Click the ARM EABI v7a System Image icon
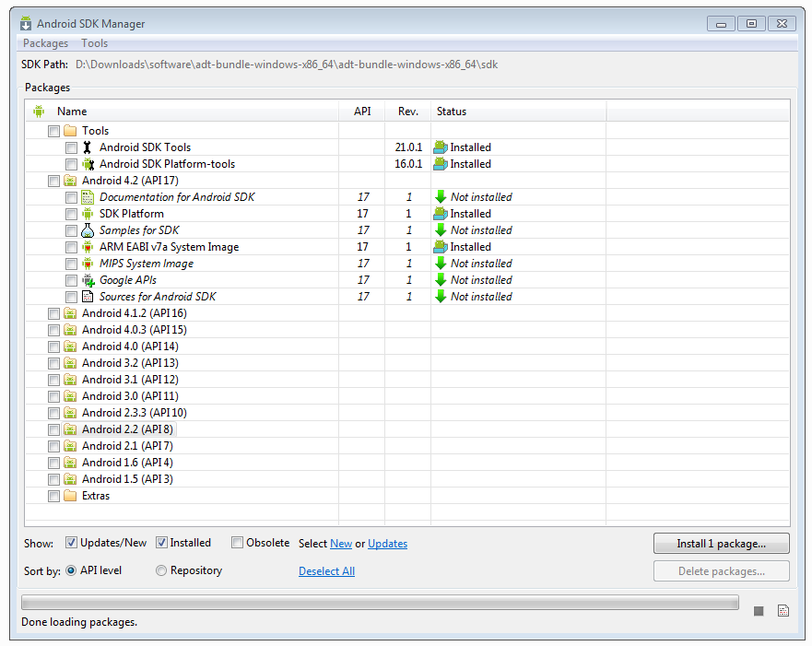Viewport: 812px width, 646px height. [x=88, y=247]
